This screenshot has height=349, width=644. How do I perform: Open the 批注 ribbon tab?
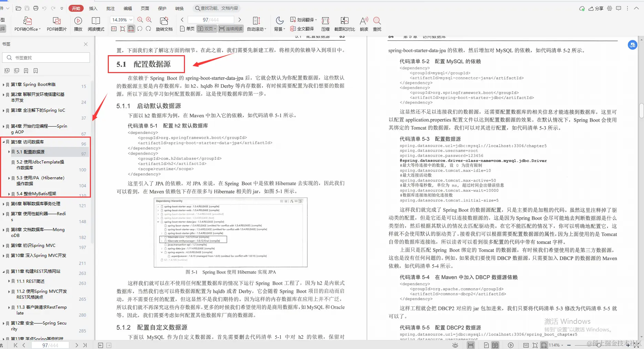coord(110,8)
